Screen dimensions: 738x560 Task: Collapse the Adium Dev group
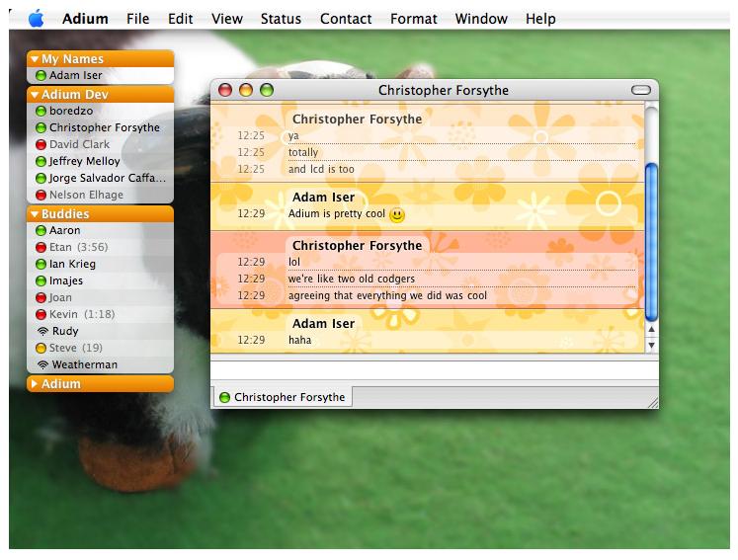[x=35, y=95]
